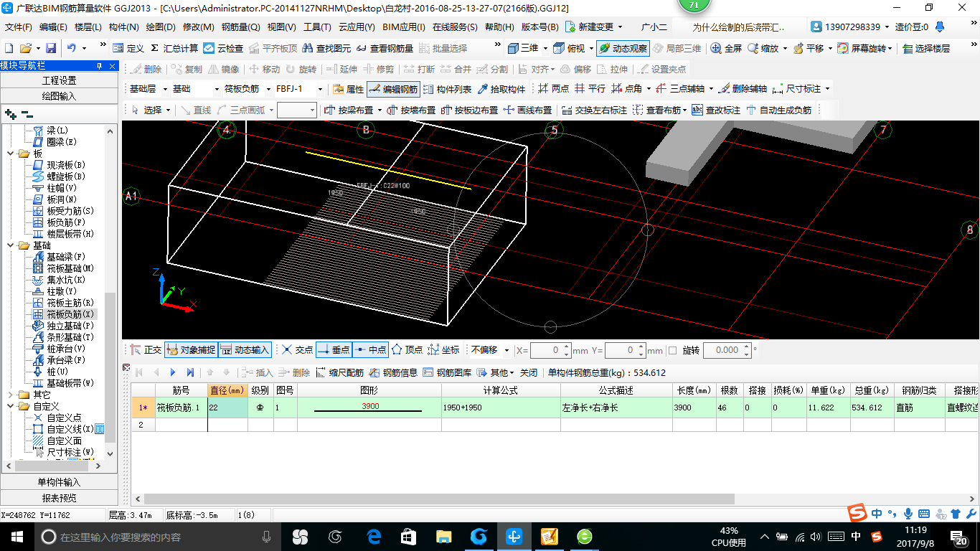980x551 pixels.
Task: Click 查改标注 modify annotation tool
Action: point(716,110)
